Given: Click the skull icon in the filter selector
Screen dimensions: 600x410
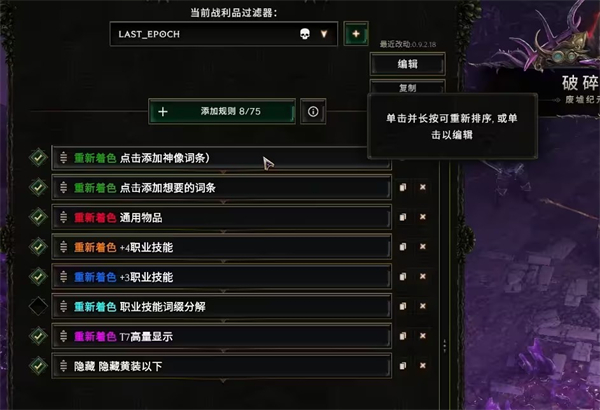Looking at the screenshot, I should (x=305, y=34).
